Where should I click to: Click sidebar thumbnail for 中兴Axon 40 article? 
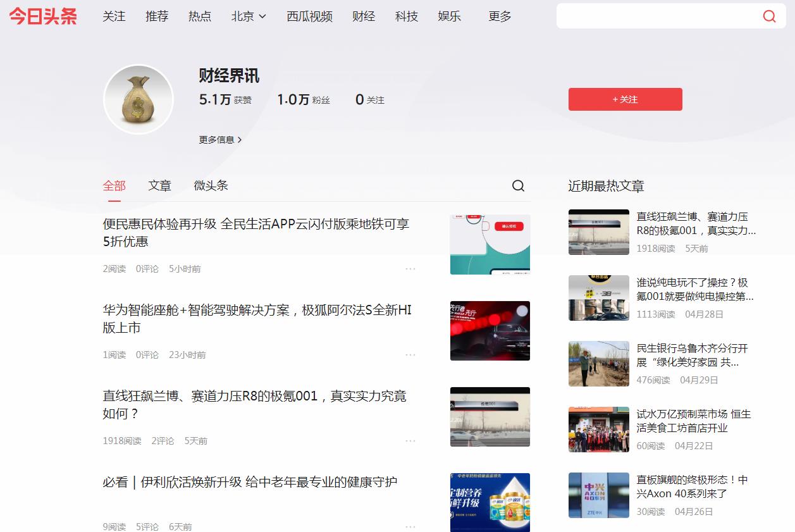tap(599, 495)
